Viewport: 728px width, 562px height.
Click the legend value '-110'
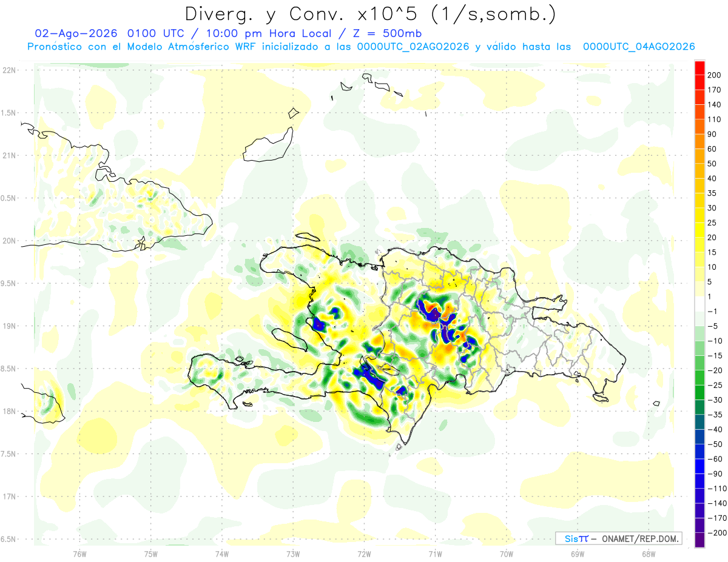click(716, 488)
